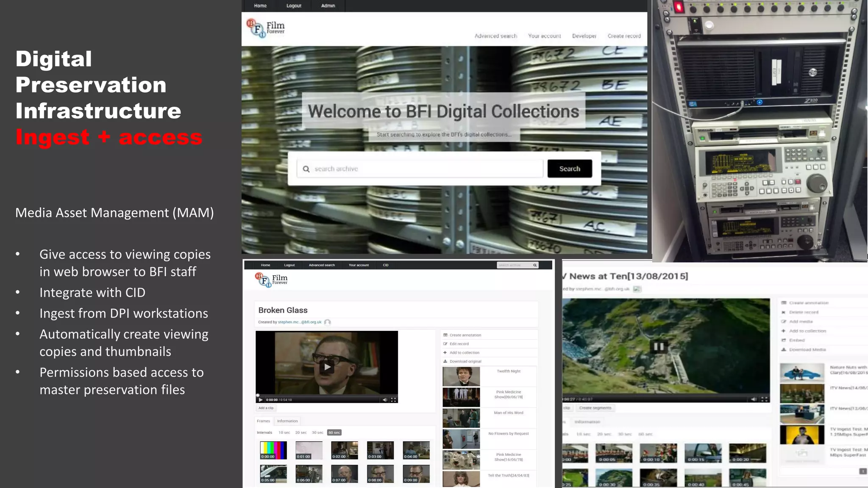Image resolution: width=868 pixels, height=488 pixels.
Task: Click the speaker icon on the News at Ten player
Action: pos(754,399)
